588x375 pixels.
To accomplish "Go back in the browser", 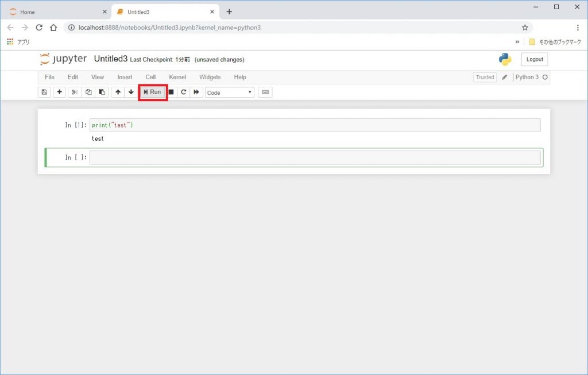I will tap(10, 28).
